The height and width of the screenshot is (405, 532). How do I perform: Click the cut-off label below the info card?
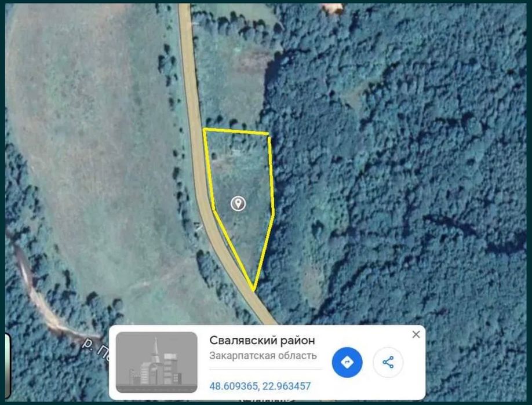point(267,400)
